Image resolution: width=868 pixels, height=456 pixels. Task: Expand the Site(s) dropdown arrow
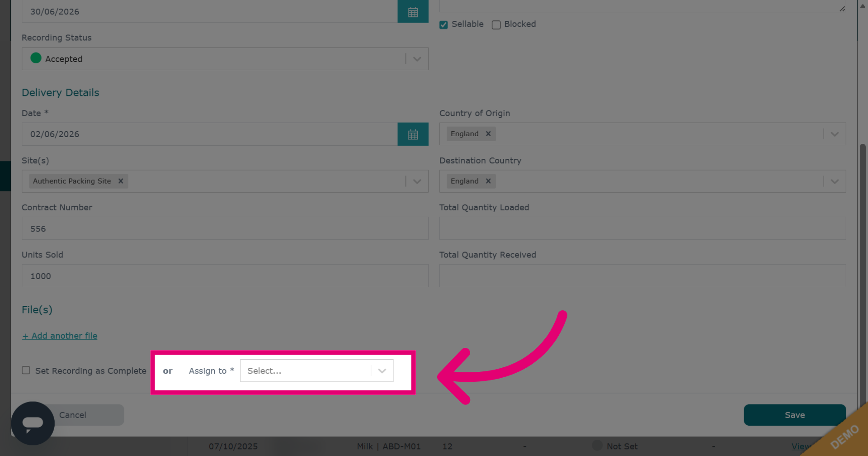tap(417, 181)
